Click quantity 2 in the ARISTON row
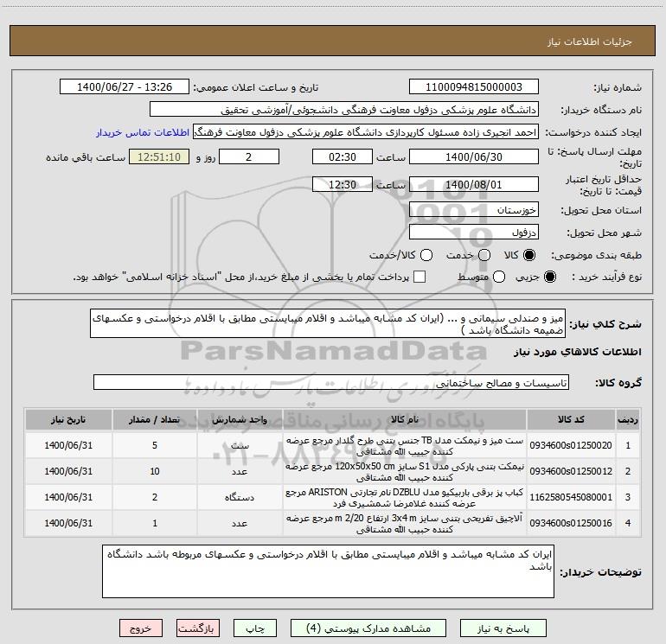This screenshot has width=666, height=644. click(155, 497)
